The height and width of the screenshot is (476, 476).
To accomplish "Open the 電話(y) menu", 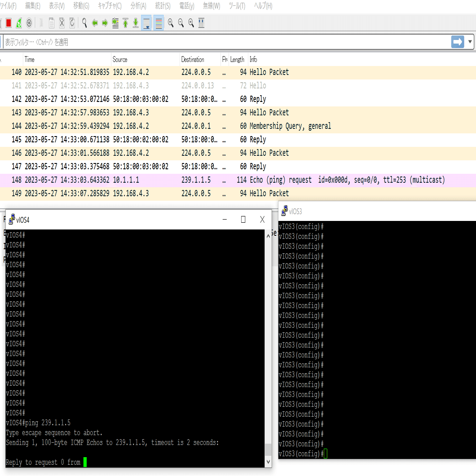I will [187, 6].
